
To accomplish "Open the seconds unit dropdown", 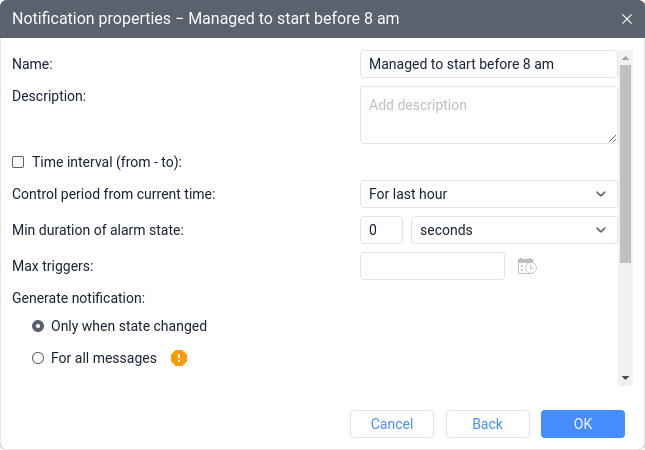I will (514, 230).
